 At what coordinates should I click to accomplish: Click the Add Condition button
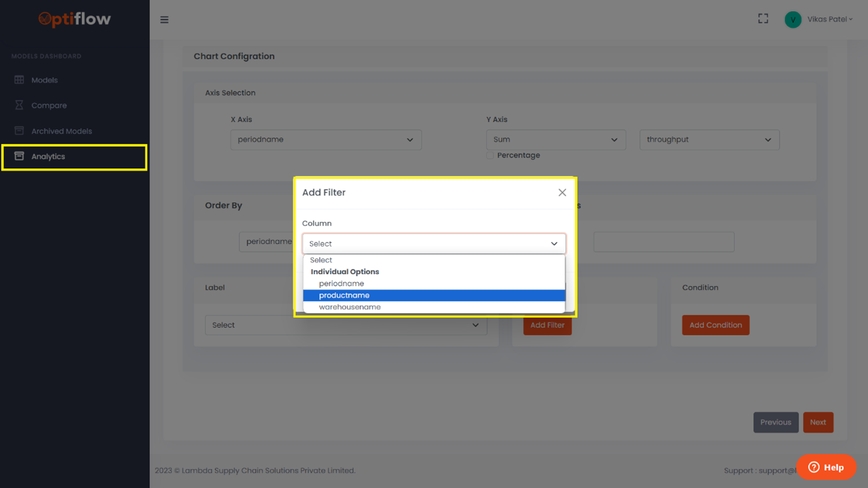[716, 324]
